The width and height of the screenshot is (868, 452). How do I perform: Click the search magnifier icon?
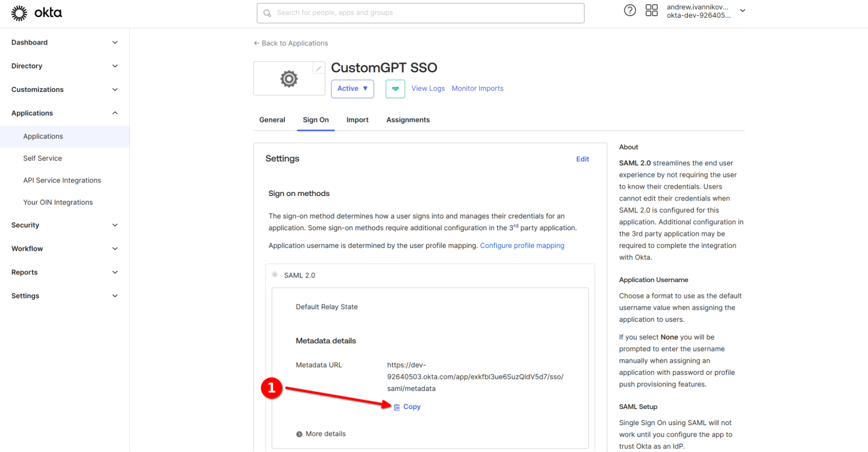coord(267,13)
